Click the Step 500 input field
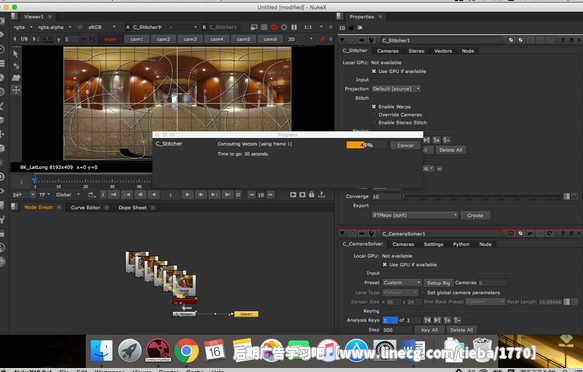583x372 pixels. (x=397, y=330)
